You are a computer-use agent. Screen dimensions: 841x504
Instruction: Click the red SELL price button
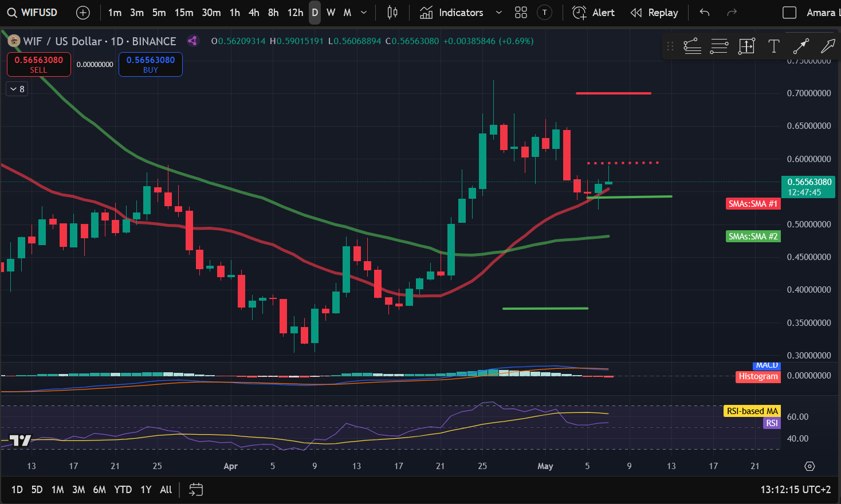click(39, 64)
